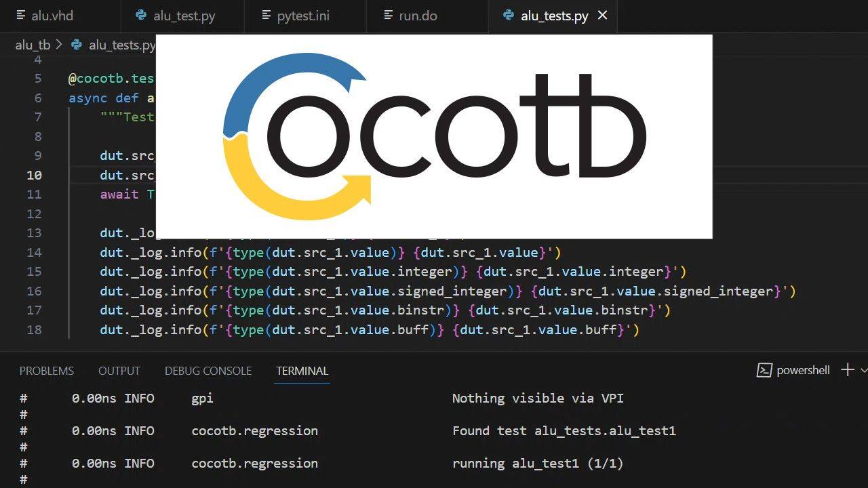The height and width of the screenshot is (488, 868).
Task: Click the powershell terminal icon
Action: pyautogui.click(x=764, y=370)
